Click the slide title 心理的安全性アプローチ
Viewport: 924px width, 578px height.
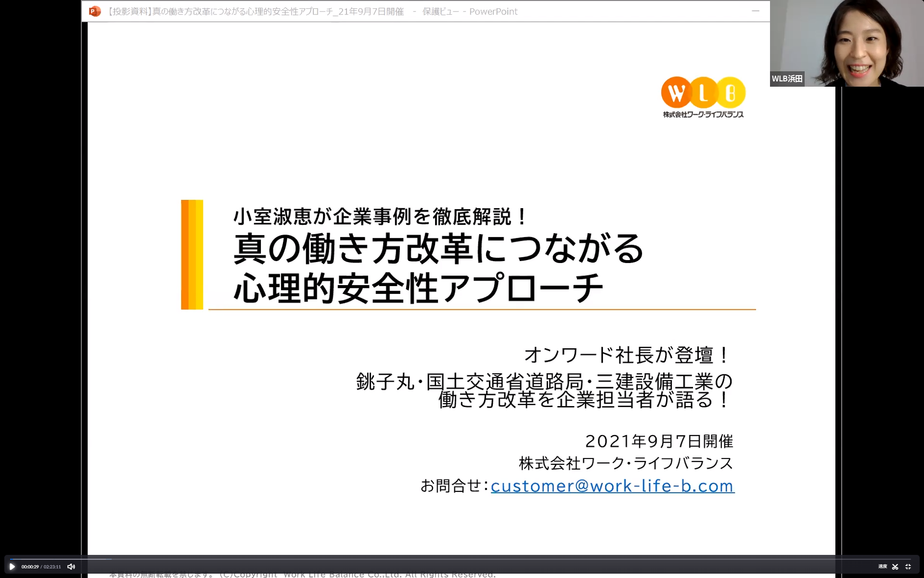(x=418, y=288)
